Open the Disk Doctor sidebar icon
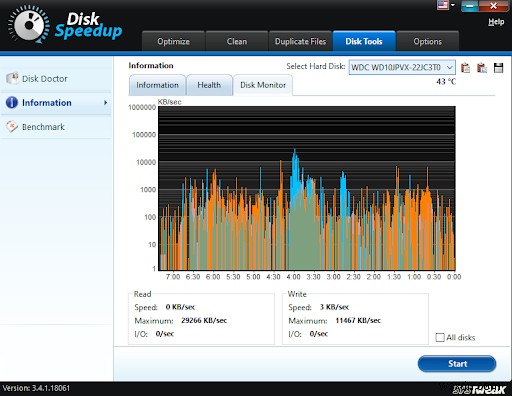 (12, 78)
